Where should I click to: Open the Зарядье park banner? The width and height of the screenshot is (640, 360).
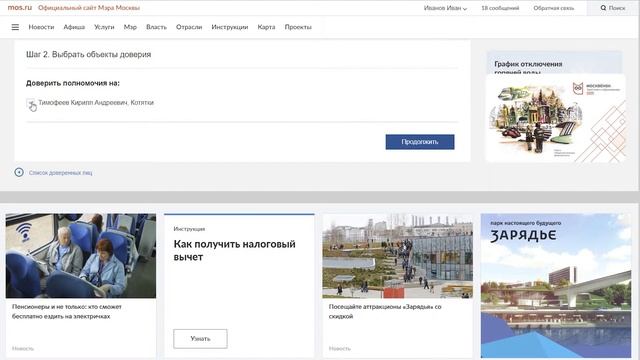click(556, 286)
